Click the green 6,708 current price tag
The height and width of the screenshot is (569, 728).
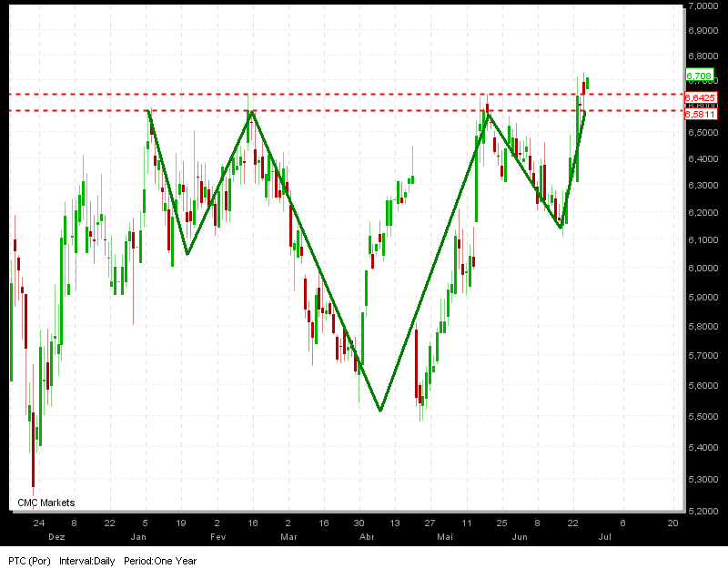point(699,76)
